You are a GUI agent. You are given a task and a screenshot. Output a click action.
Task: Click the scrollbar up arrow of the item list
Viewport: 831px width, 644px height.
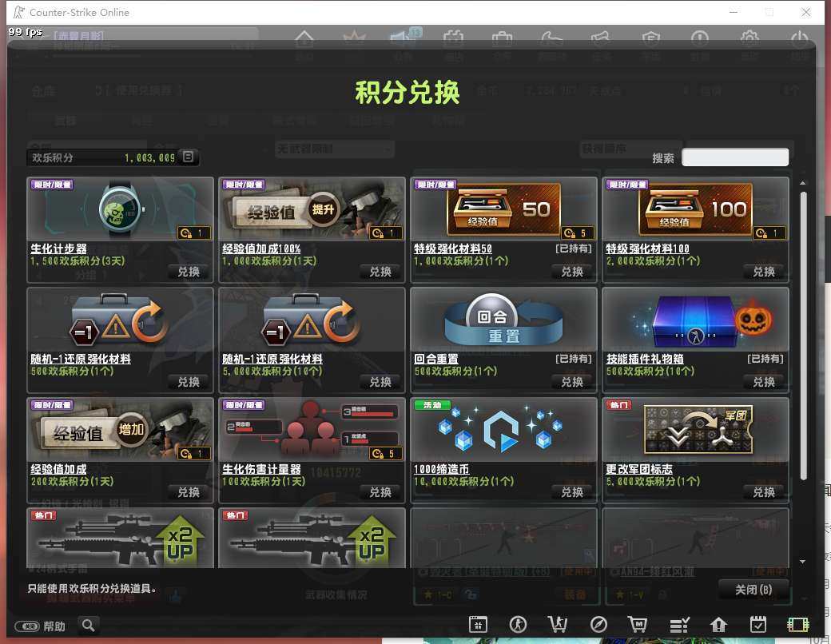802,183
